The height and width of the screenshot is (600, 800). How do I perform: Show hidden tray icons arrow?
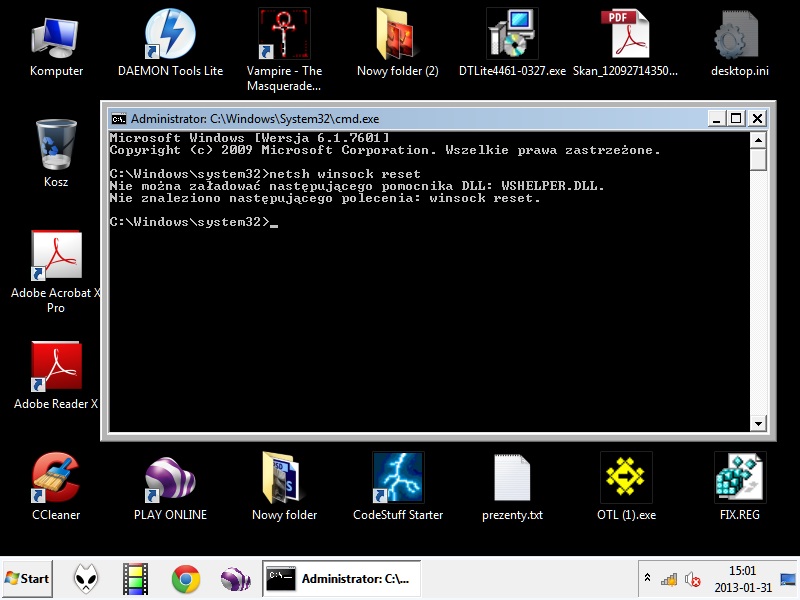click(647, 578)
